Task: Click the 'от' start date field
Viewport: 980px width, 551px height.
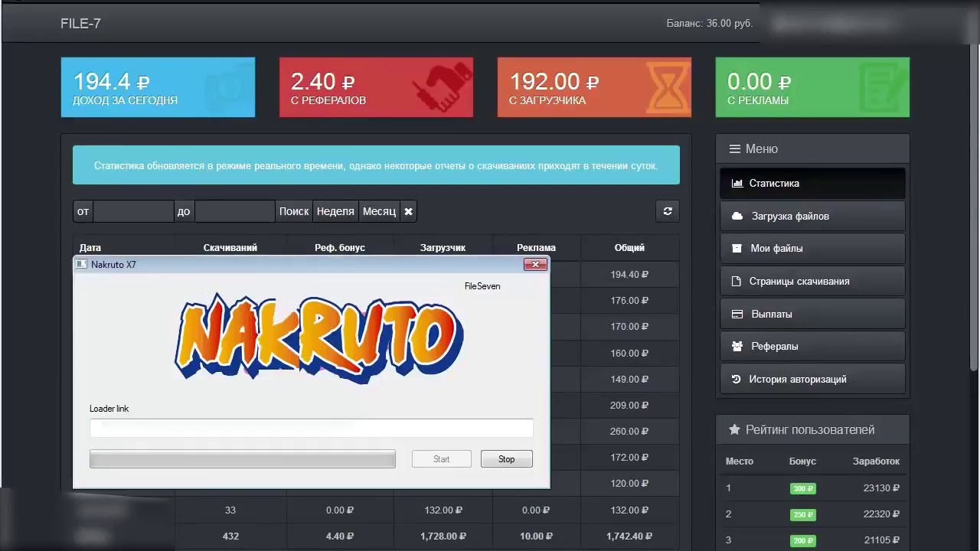Action: click(x=133, y=211)
